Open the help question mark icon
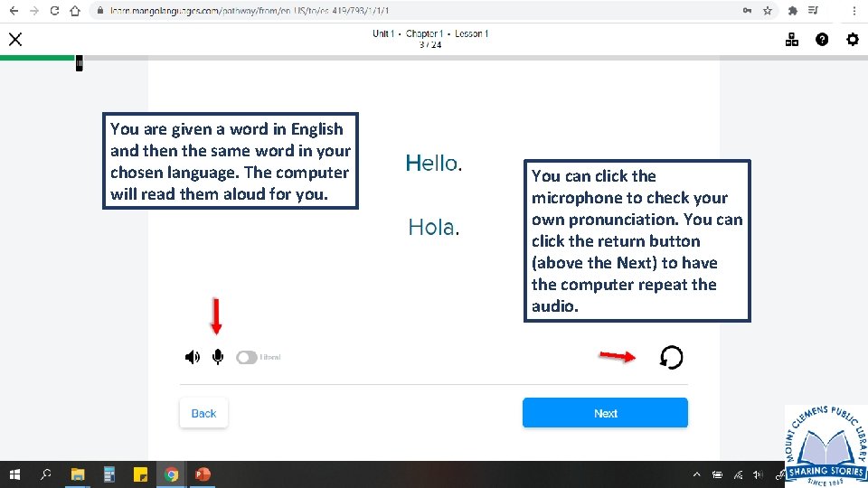The width and height of the screenshot is (868, 488). click(822, 39)
